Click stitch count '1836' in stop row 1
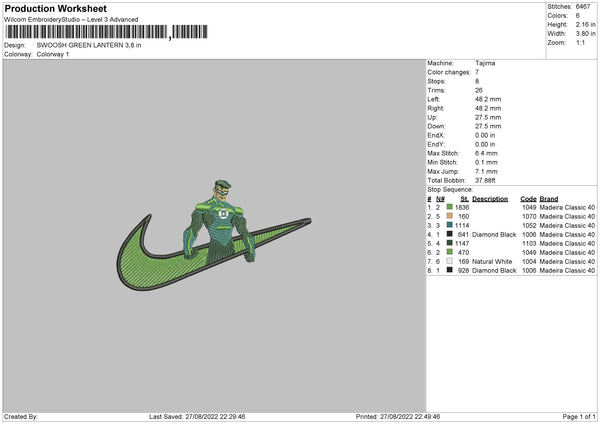Screen dimensions: 600x424 pos(462,207)
